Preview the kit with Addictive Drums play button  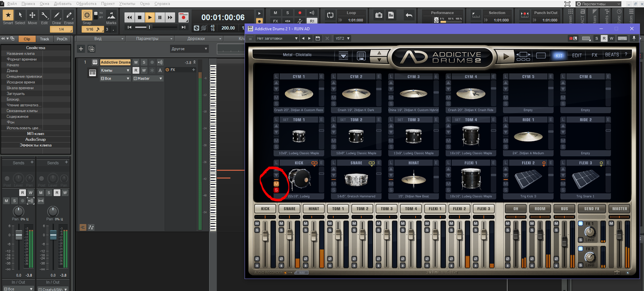(x=506, y=56)
